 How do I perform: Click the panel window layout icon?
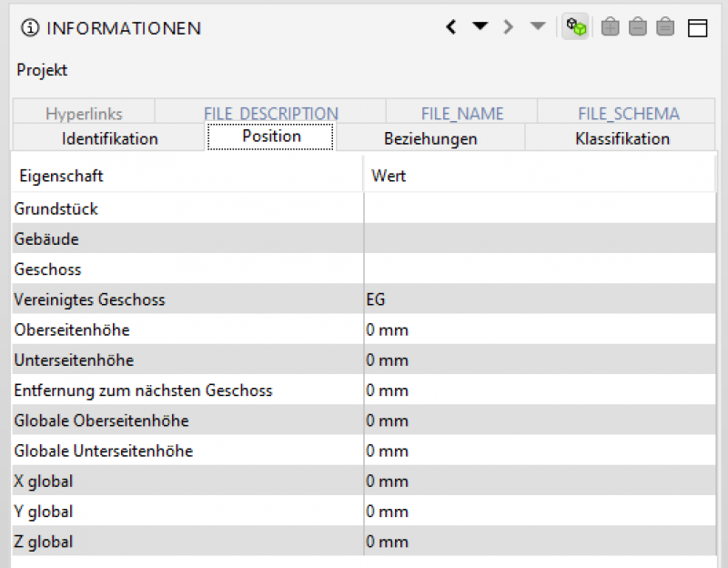pyautogui.click(x=698, y=27)
